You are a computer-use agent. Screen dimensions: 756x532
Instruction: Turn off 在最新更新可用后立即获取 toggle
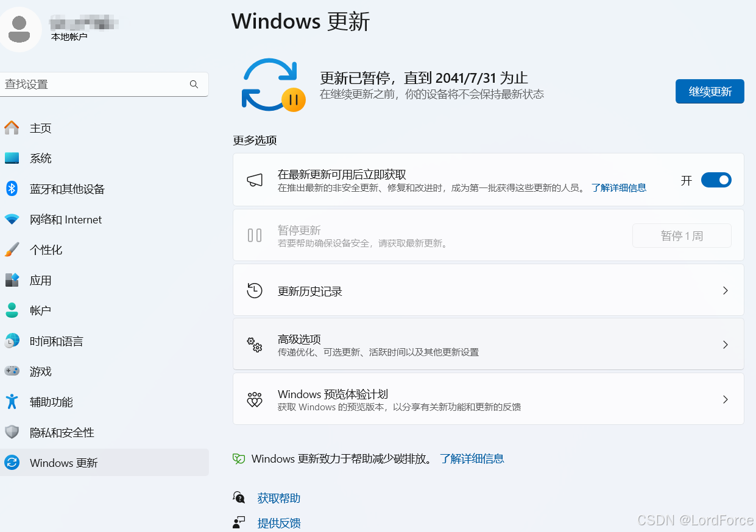(x=716, y=180)
